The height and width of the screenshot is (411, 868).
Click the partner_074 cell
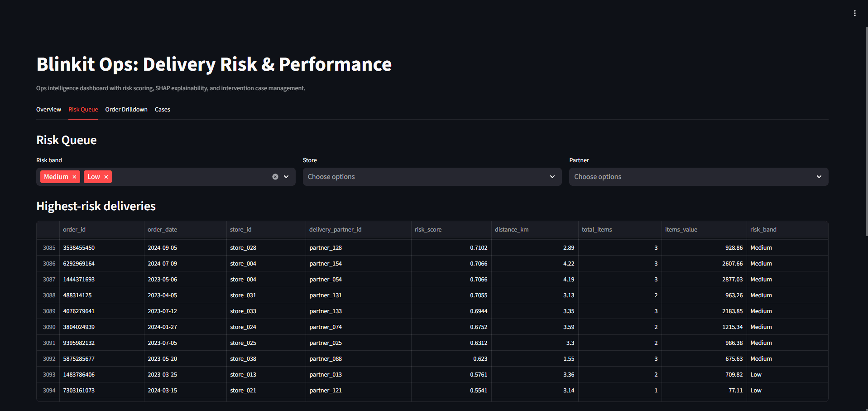pos(359,327)
